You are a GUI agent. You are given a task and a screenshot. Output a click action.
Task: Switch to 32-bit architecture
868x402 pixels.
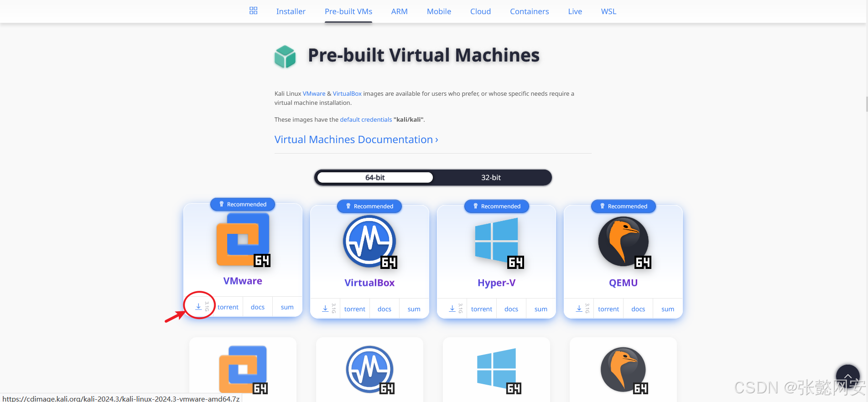click(x=491, y=177)
